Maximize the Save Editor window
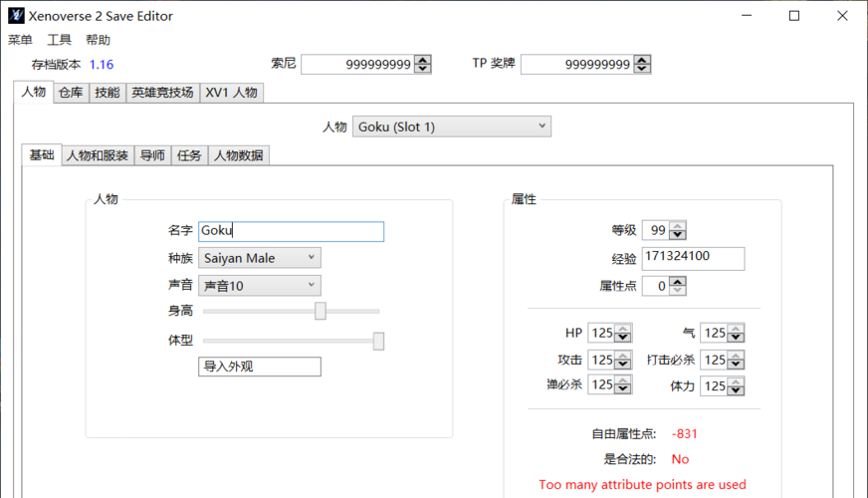868x498 pixels. coord(794,16)
